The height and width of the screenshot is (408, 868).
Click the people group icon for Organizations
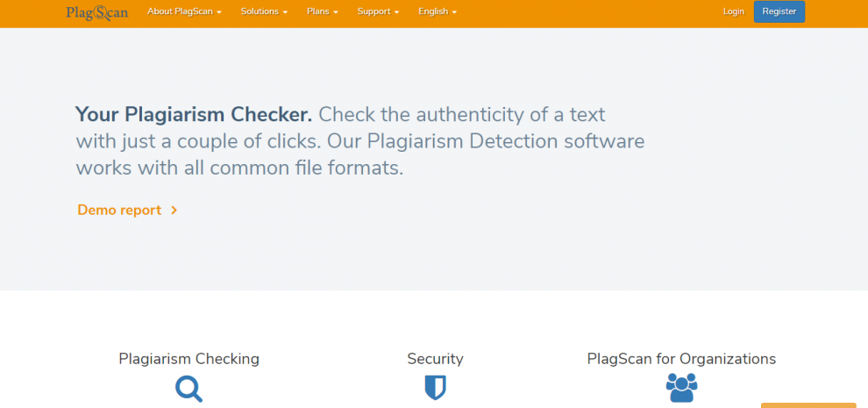681,387
